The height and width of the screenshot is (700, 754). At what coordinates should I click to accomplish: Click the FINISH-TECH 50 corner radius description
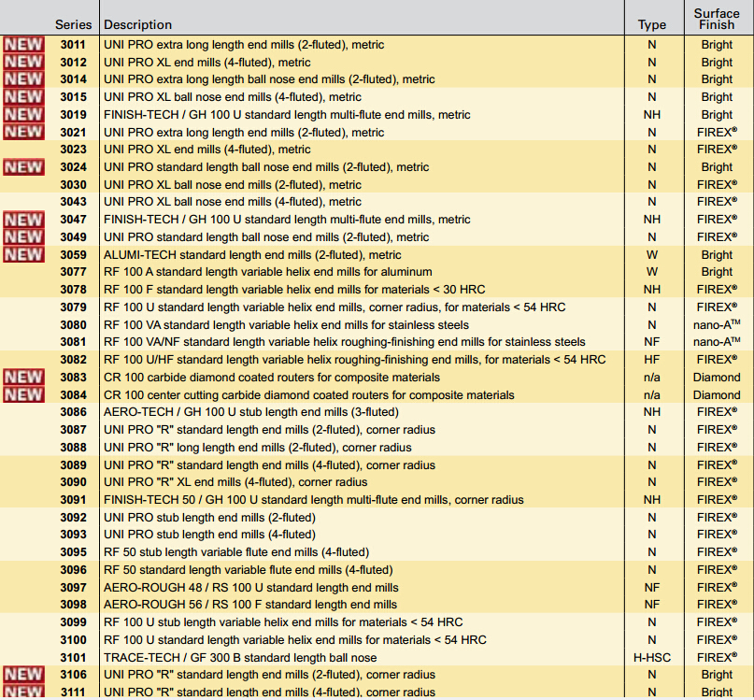pos(314,500)
